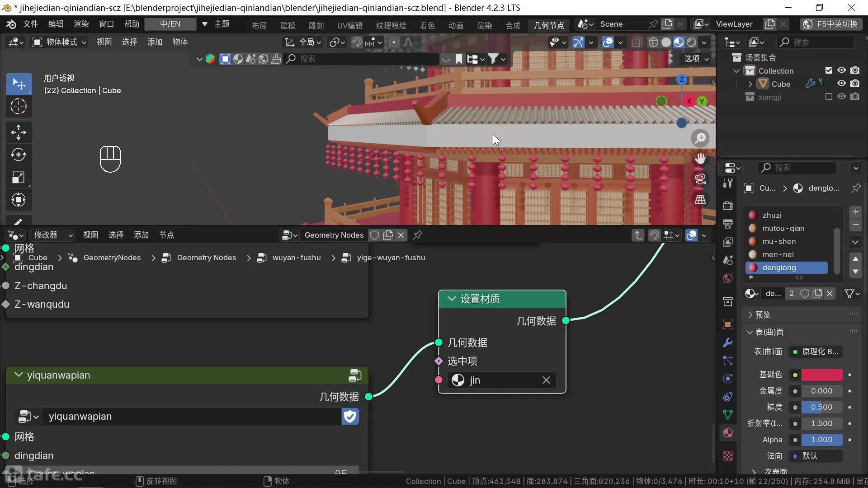Collapse the 设置材质 node
868x488 pixels.
(451, 299)
